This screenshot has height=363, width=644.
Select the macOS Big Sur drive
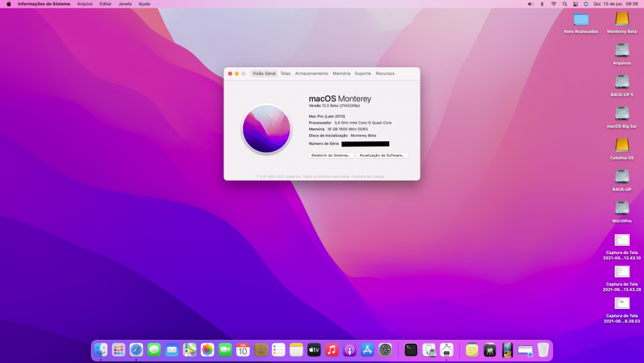point(622,118)
